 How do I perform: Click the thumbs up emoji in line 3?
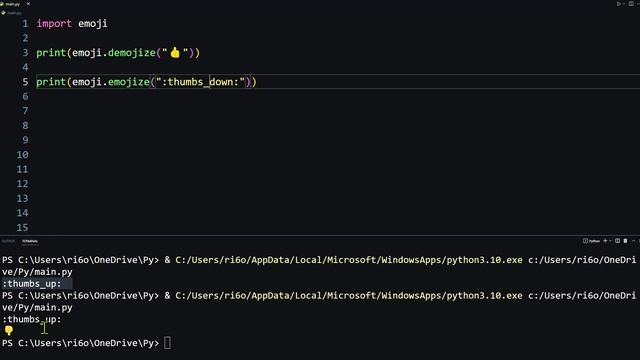175,52
